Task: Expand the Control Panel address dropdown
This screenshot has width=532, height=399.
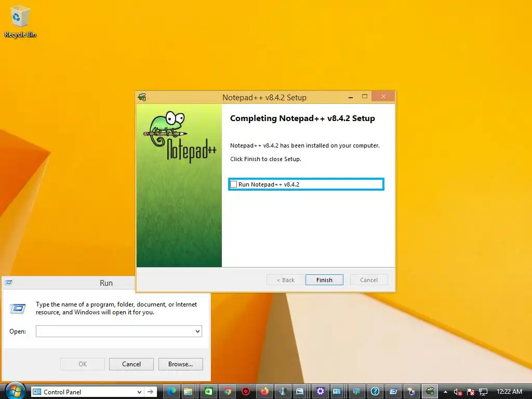Action: click(139, 392)
